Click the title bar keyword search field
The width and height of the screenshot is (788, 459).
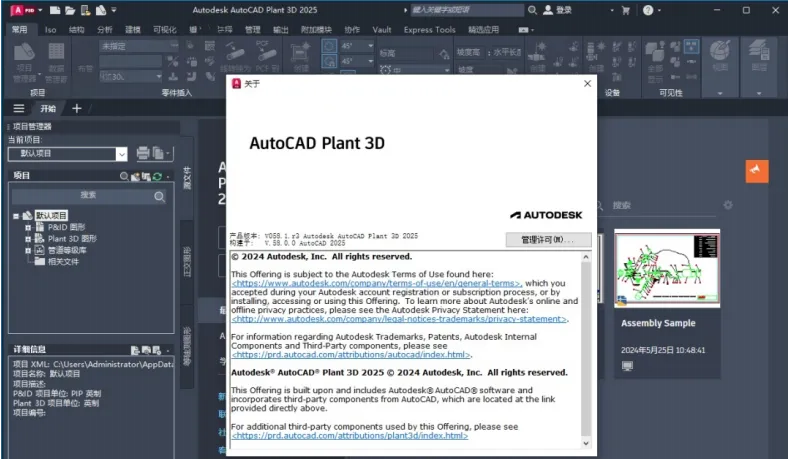[467, 10]
